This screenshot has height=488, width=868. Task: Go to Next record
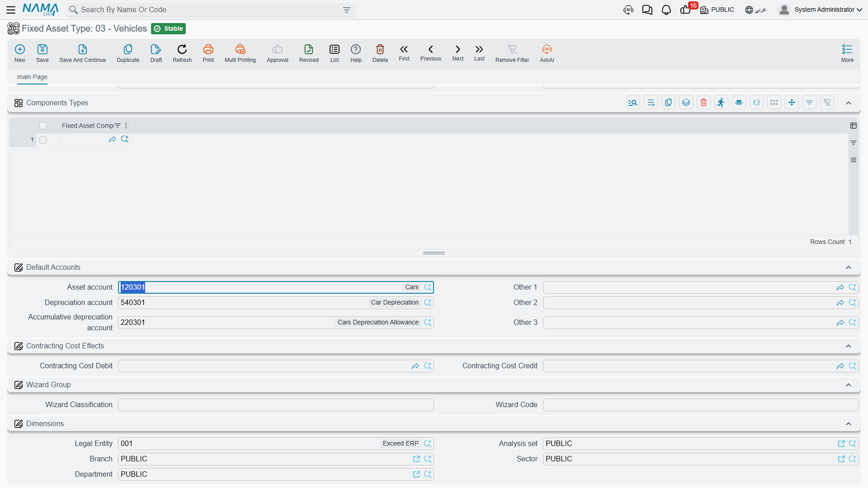click(x=458, y=53)
